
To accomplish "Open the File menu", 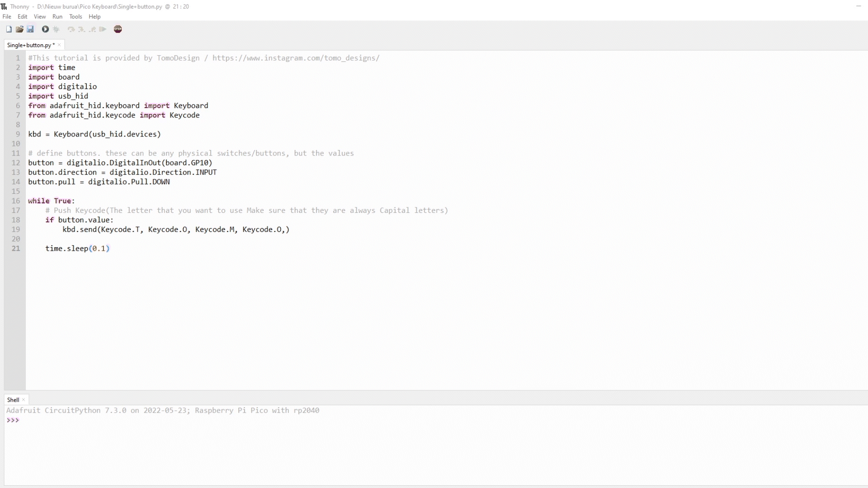I will pyautogui.click(x=7, y=17).
